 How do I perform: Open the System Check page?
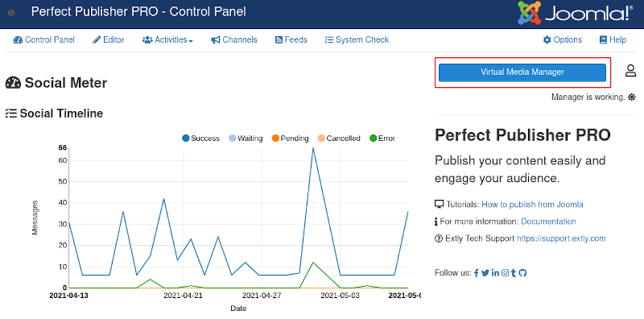pos(357,40)
